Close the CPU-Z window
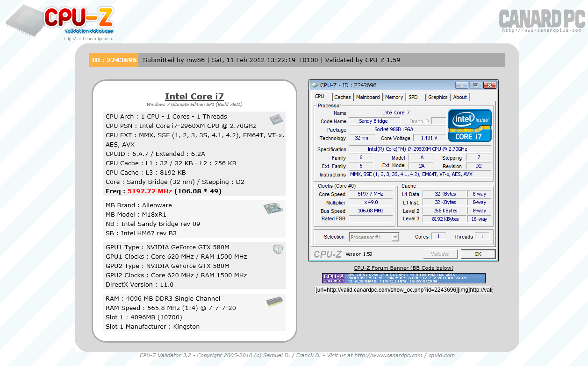This screenshot has height=366, width=588. pyautogui.click(x=489, y=85)
